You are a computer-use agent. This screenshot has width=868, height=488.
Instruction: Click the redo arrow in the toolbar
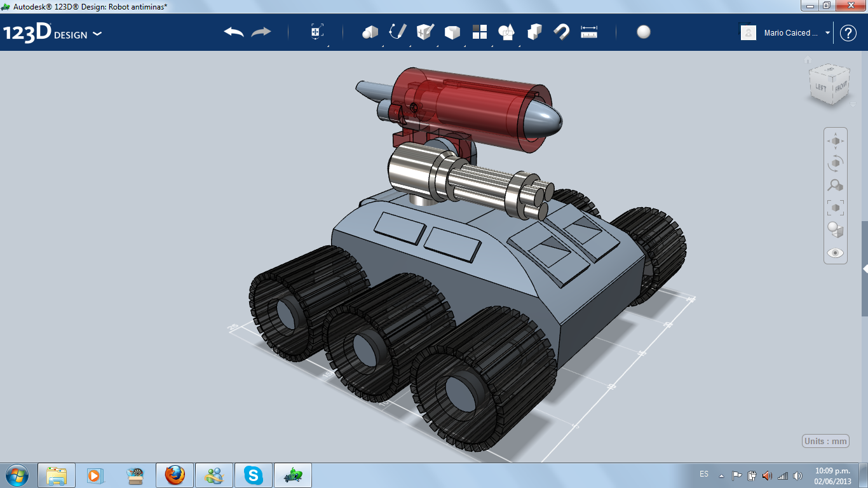click(x=261, y=32)
